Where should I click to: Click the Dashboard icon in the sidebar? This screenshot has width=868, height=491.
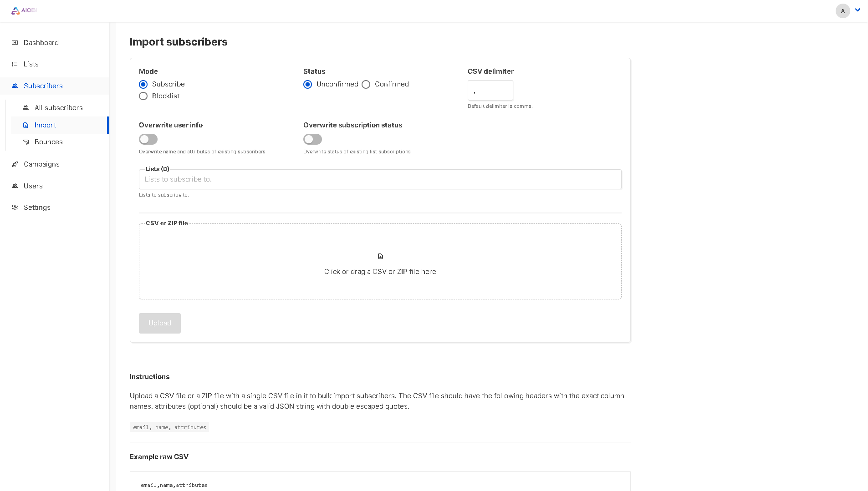tap(15, 43)
